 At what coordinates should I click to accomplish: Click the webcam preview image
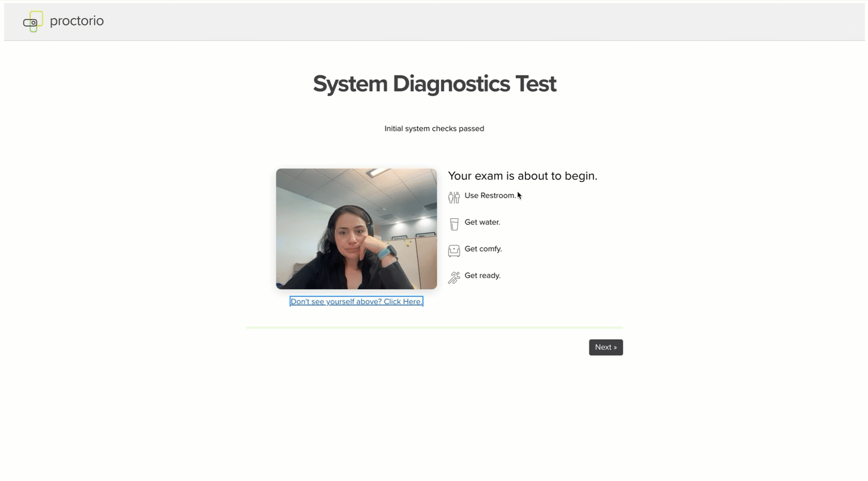357,229
